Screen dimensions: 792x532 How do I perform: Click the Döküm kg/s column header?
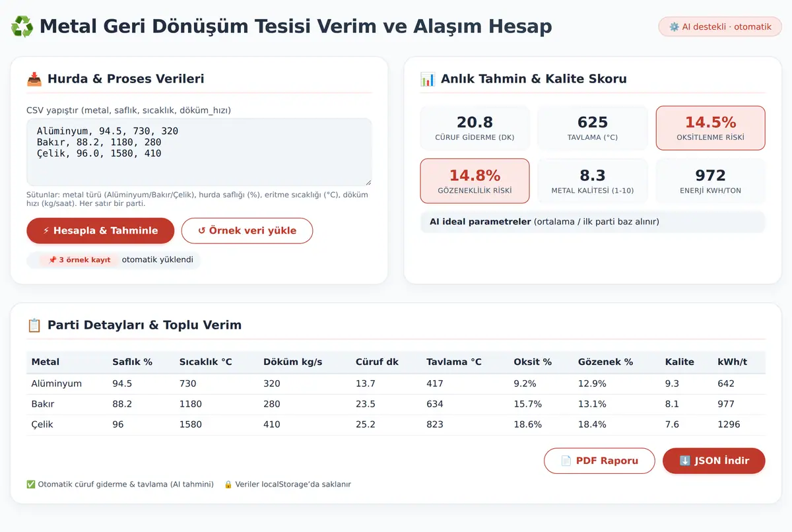[x=293, y=362]
